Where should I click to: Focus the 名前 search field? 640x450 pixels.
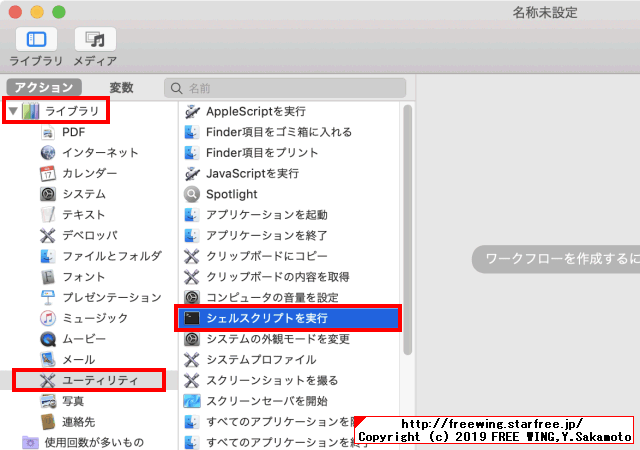(285, 88)
